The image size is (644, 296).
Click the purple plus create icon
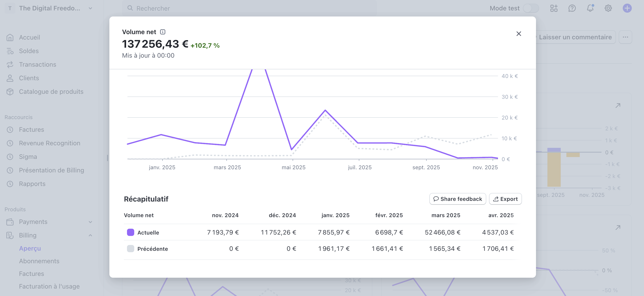tap(627, 8)
